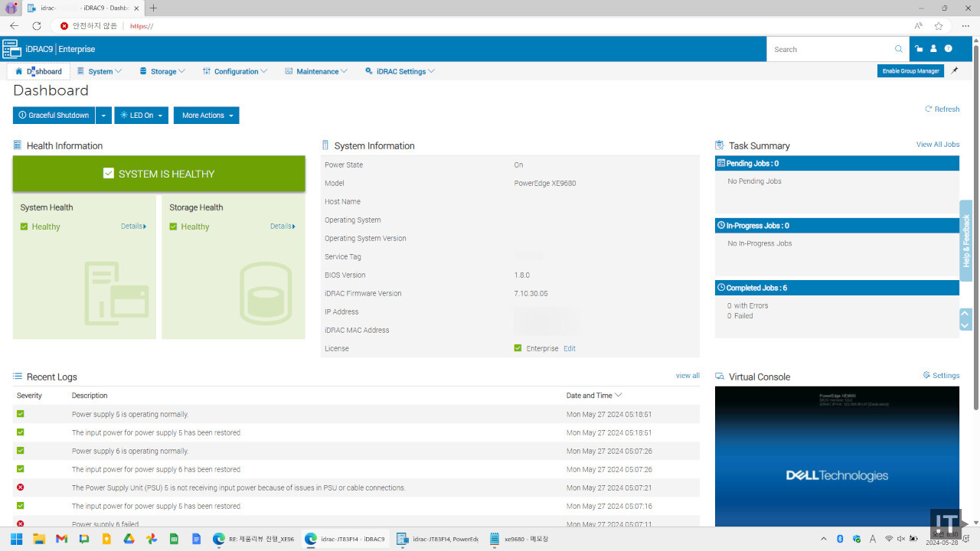Open System Health Details link
The image size is (980, 551).
(133, 227)
